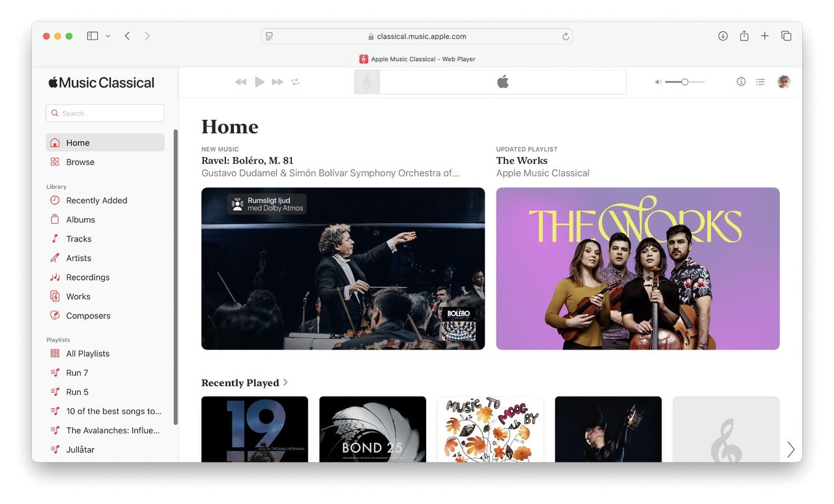
Task: Open the sidebar options chevron in Safari toolbar
Action: 108,36
